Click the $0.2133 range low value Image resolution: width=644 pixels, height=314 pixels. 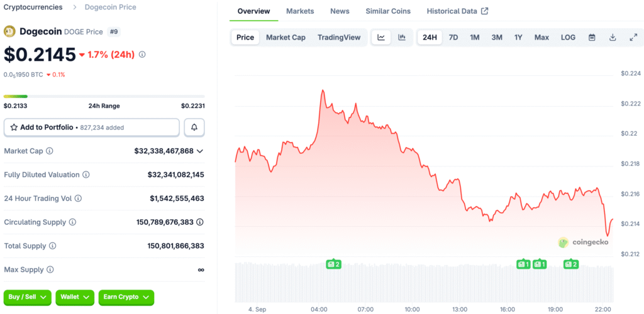coord(14,106)
